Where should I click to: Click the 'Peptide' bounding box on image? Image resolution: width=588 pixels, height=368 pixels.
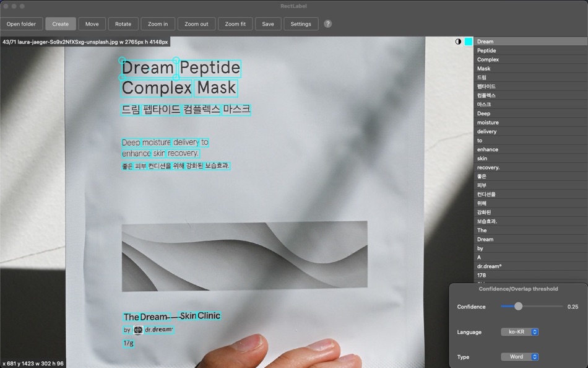tap(210, 69)
